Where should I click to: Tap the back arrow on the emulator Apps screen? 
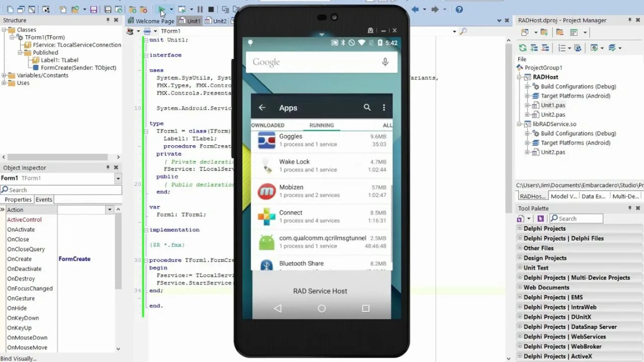coord(262,107)
